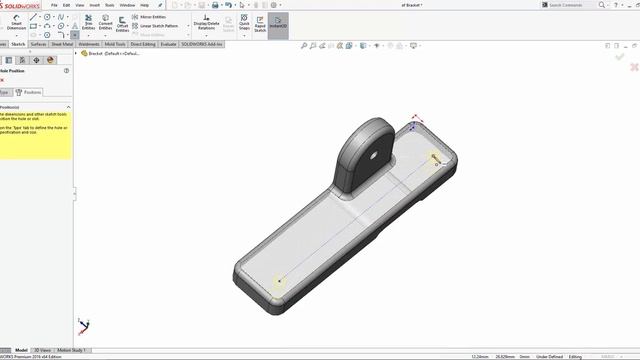Click the Convert Entities tool
This screenshot has height=360, width=640.
click(105, 22)
